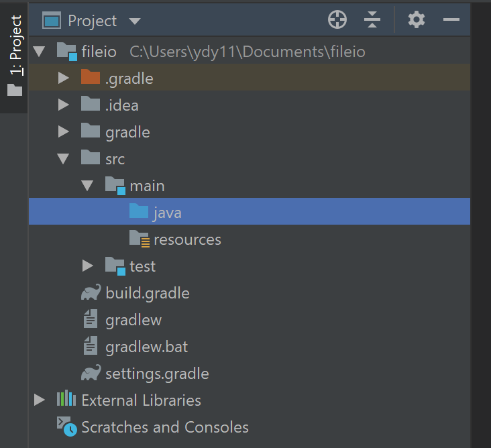
Task: Click the test module folder icon
Action: [x=115, y=266]
